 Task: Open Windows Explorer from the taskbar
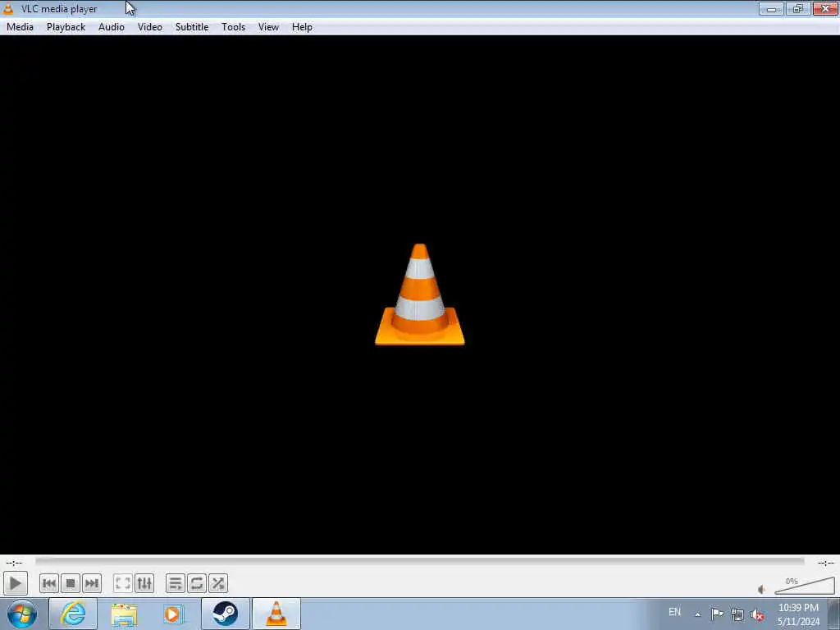[124, 614]
